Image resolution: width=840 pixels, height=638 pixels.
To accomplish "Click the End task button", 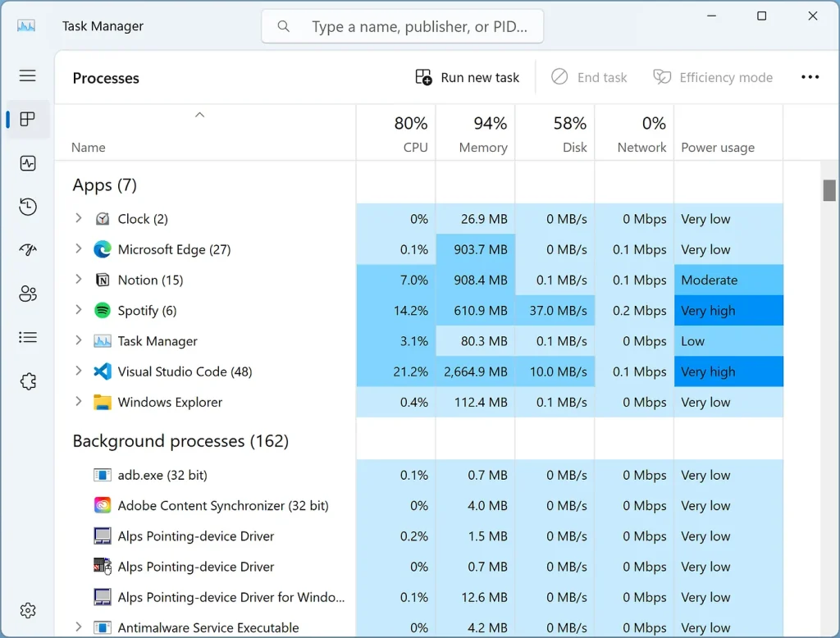I will click(x=589, y=78).
